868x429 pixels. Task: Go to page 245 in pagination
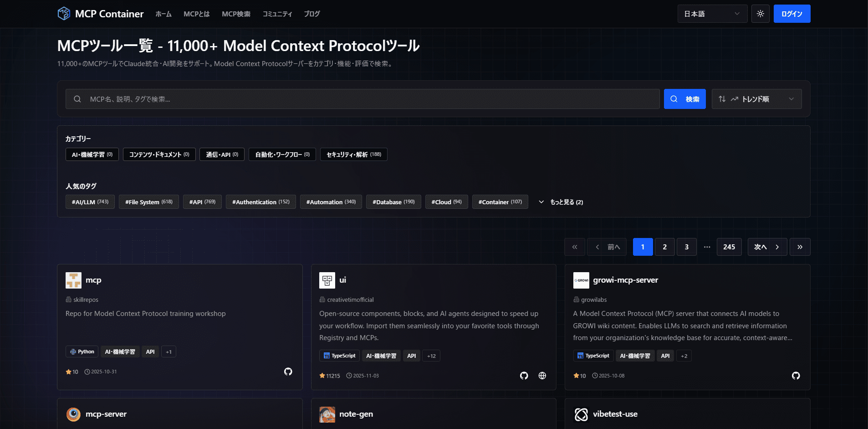pos(729,247)
